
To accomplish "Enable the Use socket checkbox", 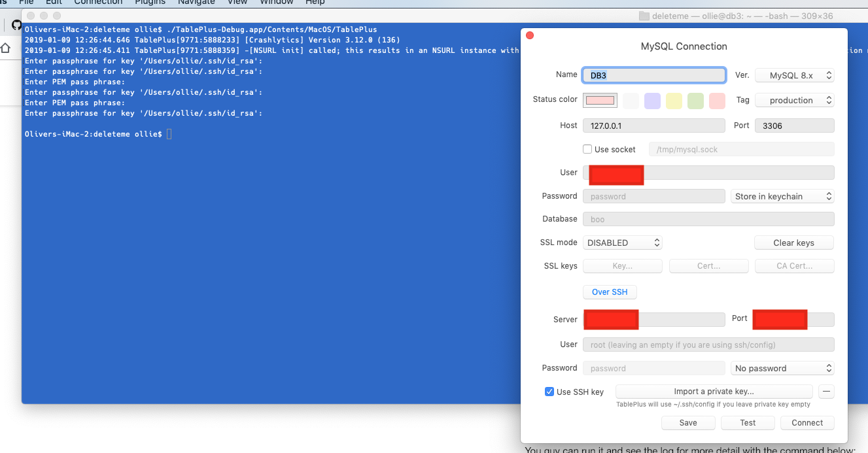I will pyautogui.click(x=587, y=149).
